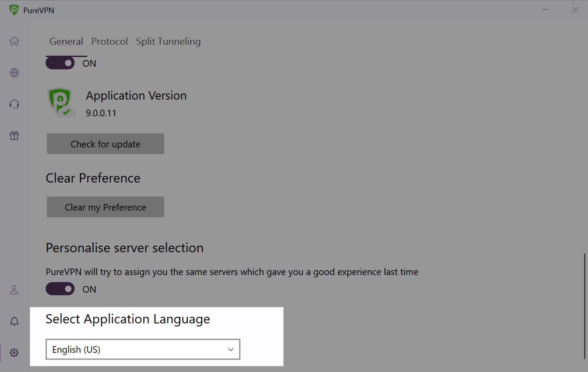Click the chevron arrow in language dropdown
The height and width of the screenshot is (372, 588).
pyautogui.click(x=230, y=350)
